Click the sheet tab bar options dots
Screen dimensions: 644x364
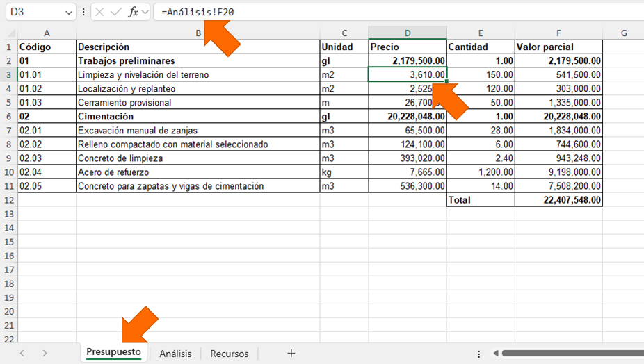pyautogui.click(x=479, y=354)
